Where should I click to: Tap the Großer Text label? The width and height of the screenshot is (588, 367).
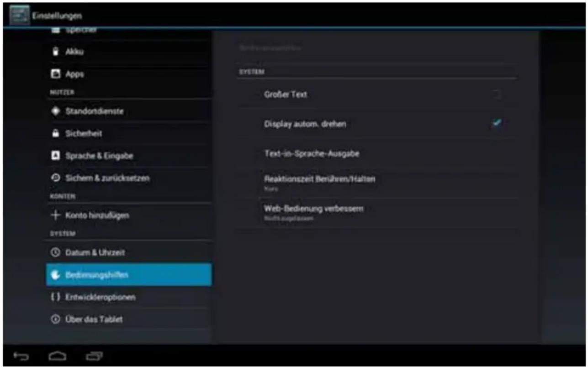[286, 94]
